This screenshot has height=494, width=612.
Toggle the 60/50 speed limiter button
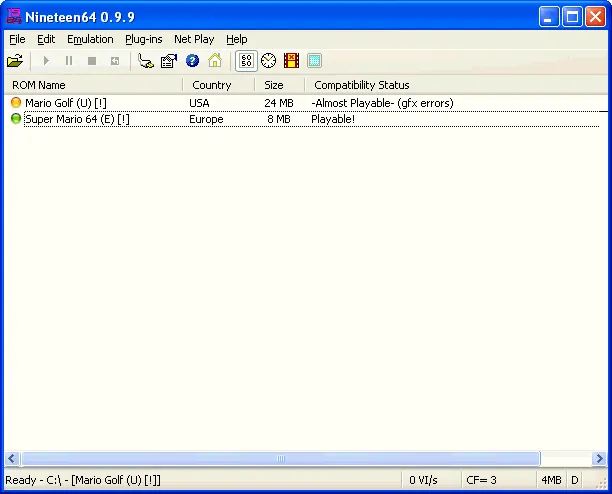(x=246, y=61)
